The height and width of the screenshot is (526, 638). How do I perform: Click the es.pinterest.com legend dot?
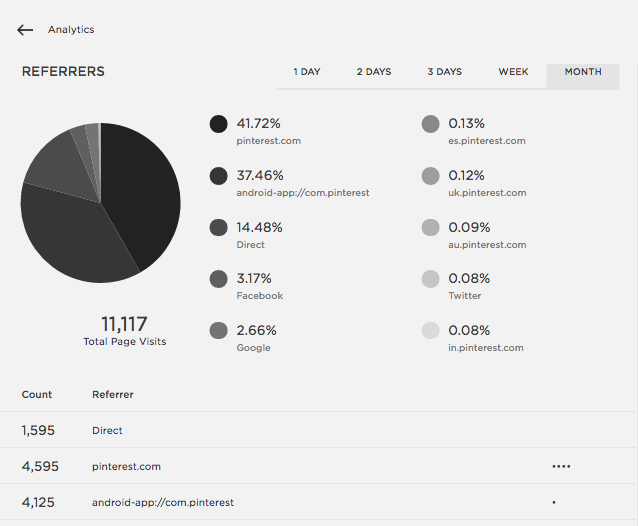pyautogui.click(x=430, y=124)
